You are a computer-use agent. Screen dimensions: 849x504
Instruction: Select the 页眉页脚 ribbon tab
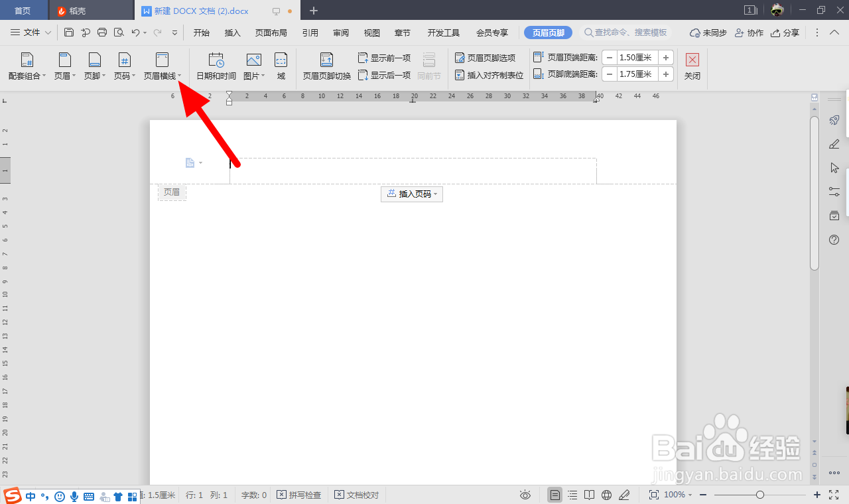click(549, 32)
